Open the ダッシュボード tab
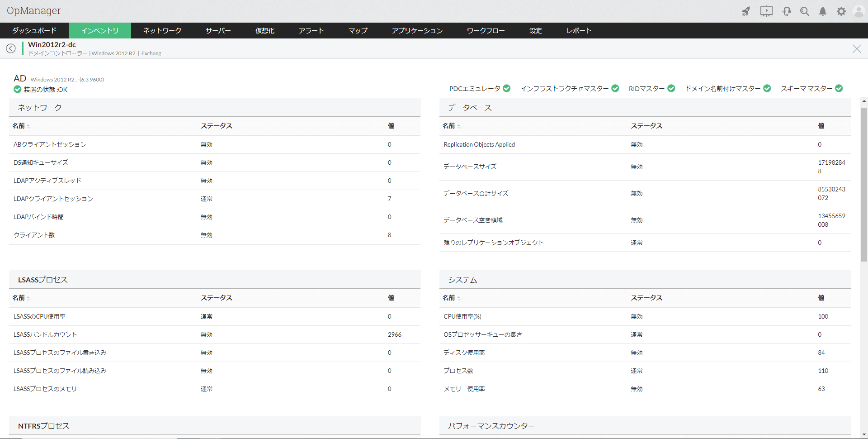The width and height of the screenshot is (868, 439). pyautogui.click(x=34, y=30)
